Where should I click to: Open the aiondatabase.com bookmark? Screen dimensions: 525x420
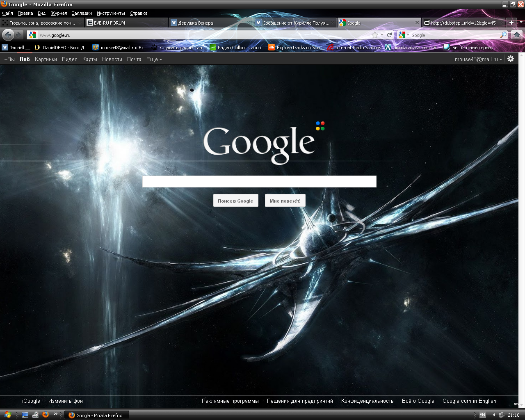coord(412,48)
